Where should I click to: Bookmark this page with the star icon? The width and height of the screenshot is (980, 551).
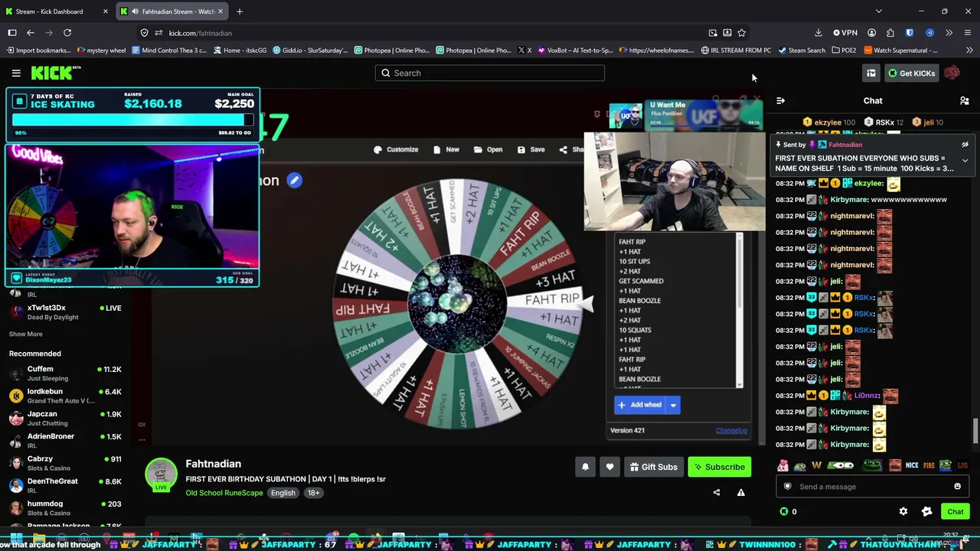click(741, 33)
